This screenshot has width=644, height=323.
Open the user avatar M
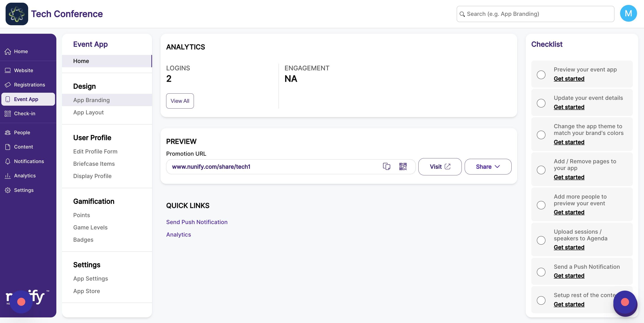[x=628, y=13]
